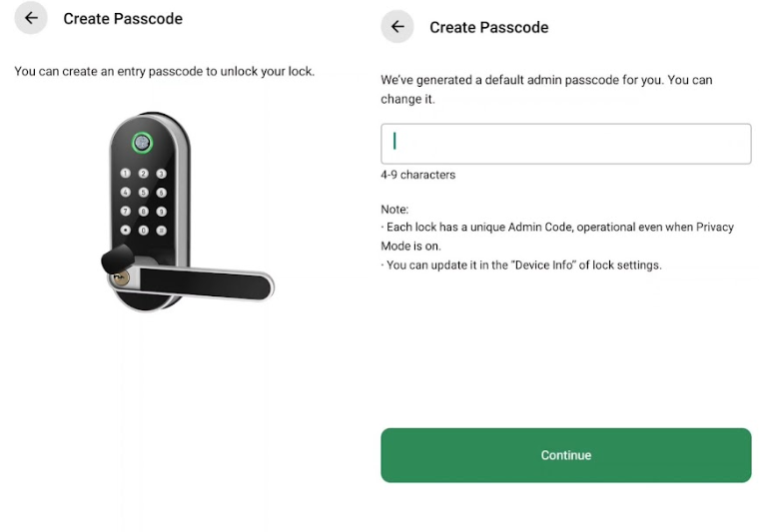Tap keypad digit 7 on the lock image
This screenshot has width=760, height=532.
coord(126,211)
